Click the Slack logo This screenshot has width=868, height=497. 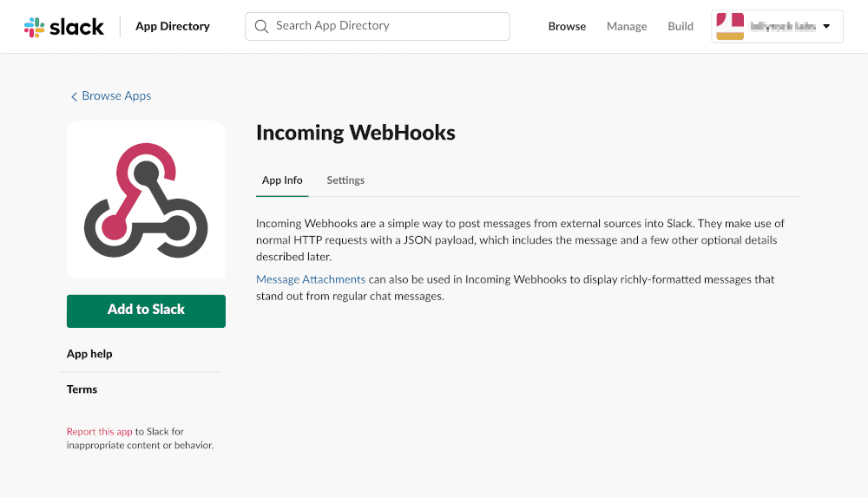pyautogui.click(x=63, y=27)
